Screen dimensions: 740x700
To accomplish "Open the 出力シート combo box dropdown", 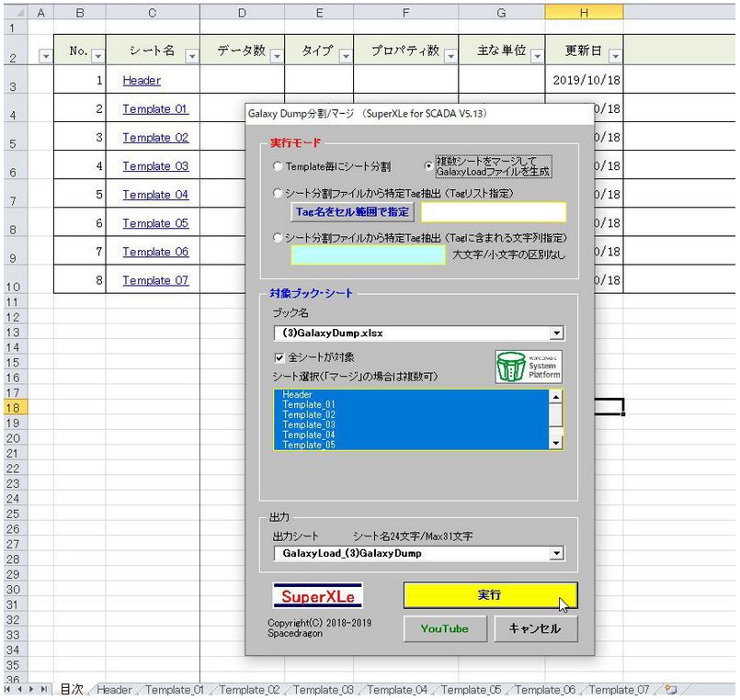I will (x=557, y=553).
